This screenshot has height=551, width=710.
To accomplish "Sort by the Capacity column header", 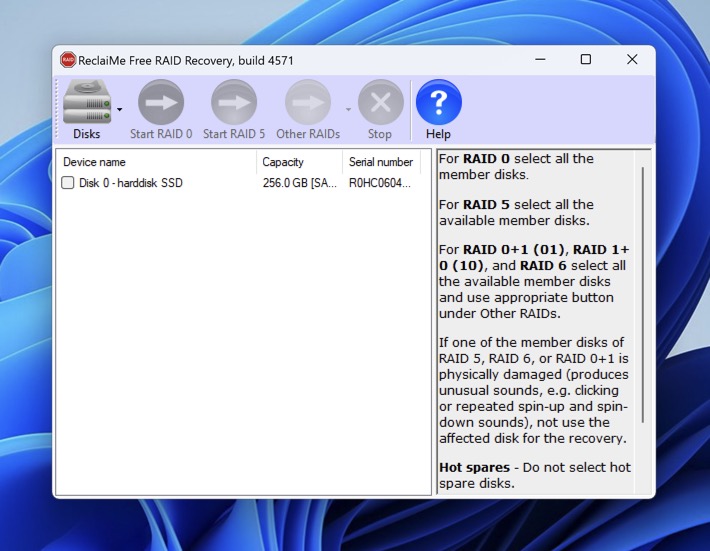I will 298,162.
